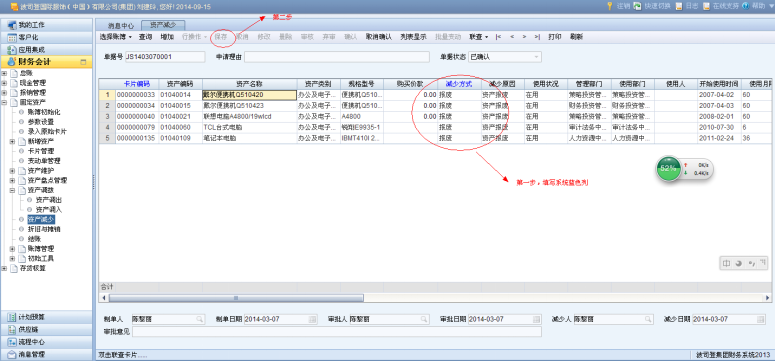775x361 pixels.
Task: Click the 审批意见 input field
Action: tap(337, 331)
